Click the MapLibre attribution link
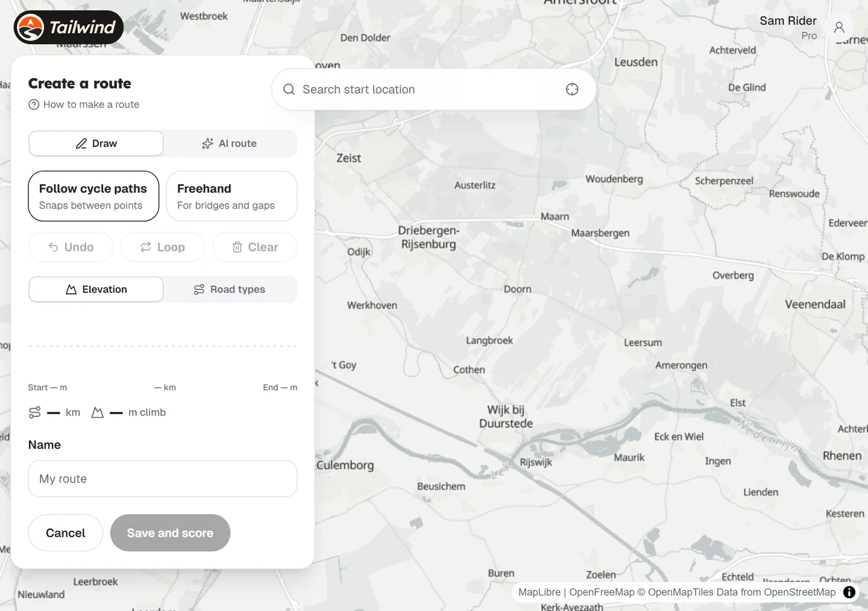 click(x=539, y=592)
